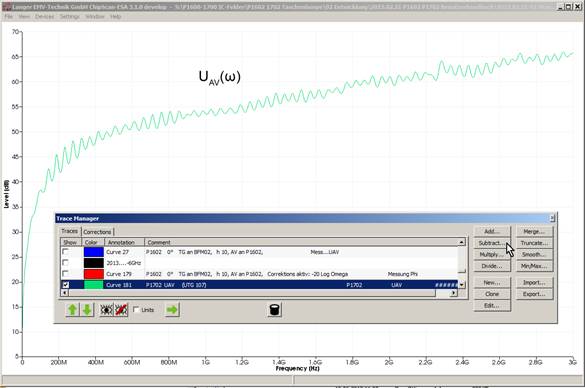
Task: Switch to the Corrections tab
Action: click(97, 232)
